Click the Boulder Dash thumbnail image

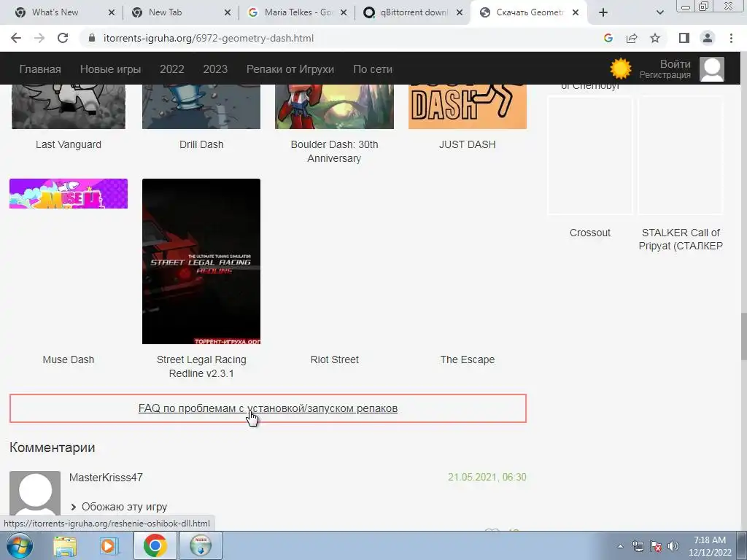[334, 106]
